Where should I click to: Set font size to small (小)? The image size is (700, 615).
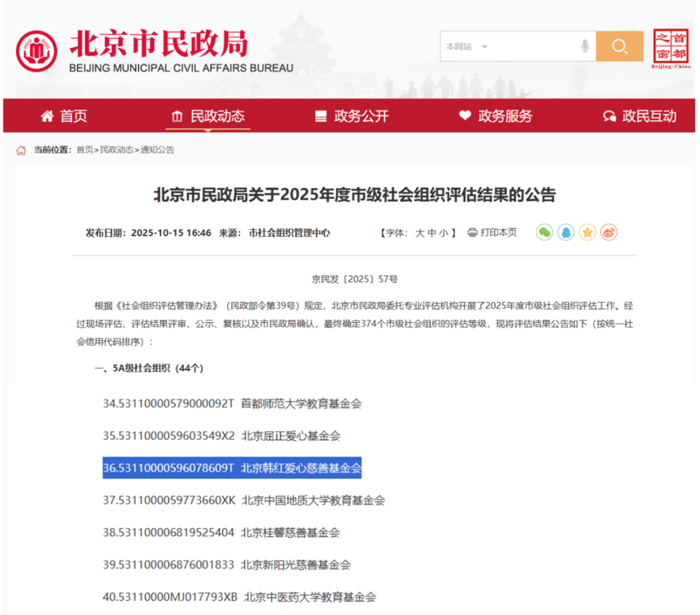pos(444,233)
